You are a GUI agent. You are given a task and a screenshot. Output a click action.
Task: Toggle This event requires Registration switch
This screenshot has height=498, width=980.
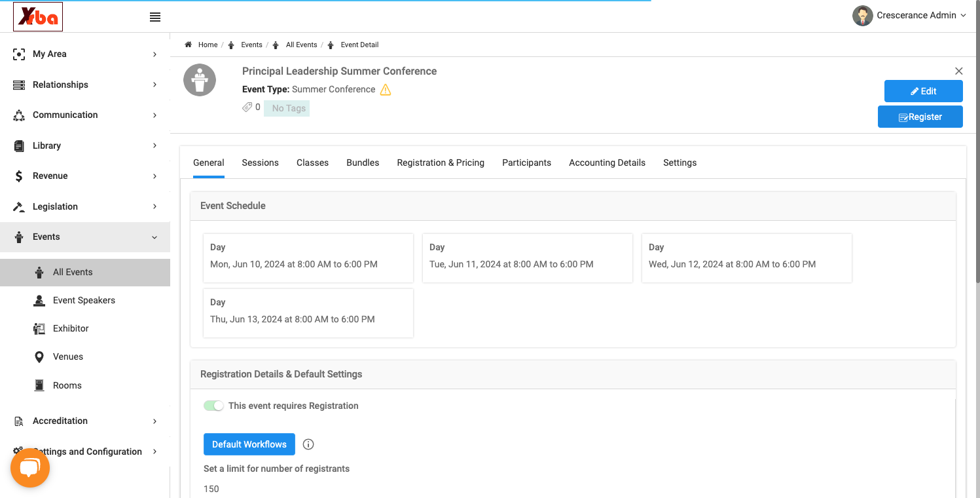coord(213,406)
